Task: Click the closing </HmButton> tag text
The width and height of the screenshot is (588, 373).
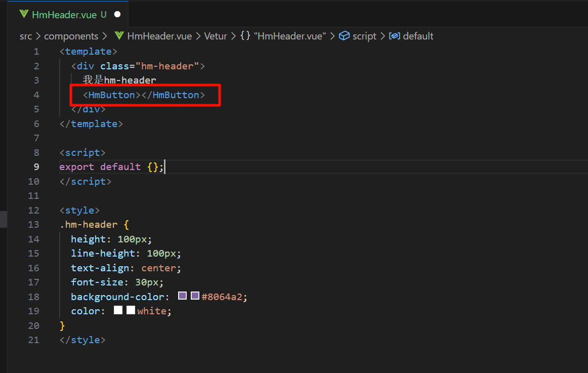Action: tap(173, 95)
